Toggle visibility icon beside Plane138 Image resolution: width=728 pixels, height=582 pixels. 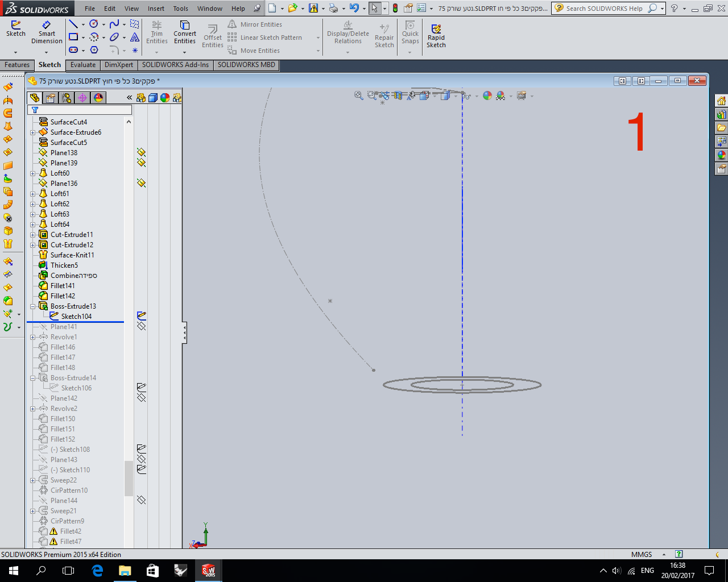(x=142, y=152)
